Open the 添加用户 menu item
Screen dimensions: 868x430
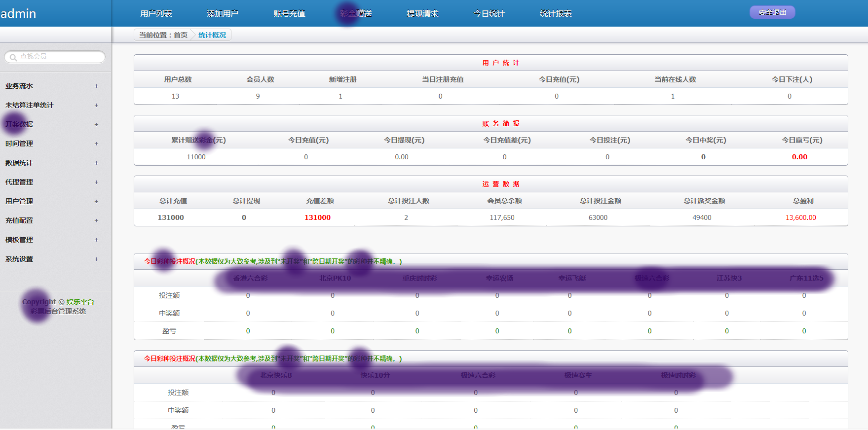(223, 14)
